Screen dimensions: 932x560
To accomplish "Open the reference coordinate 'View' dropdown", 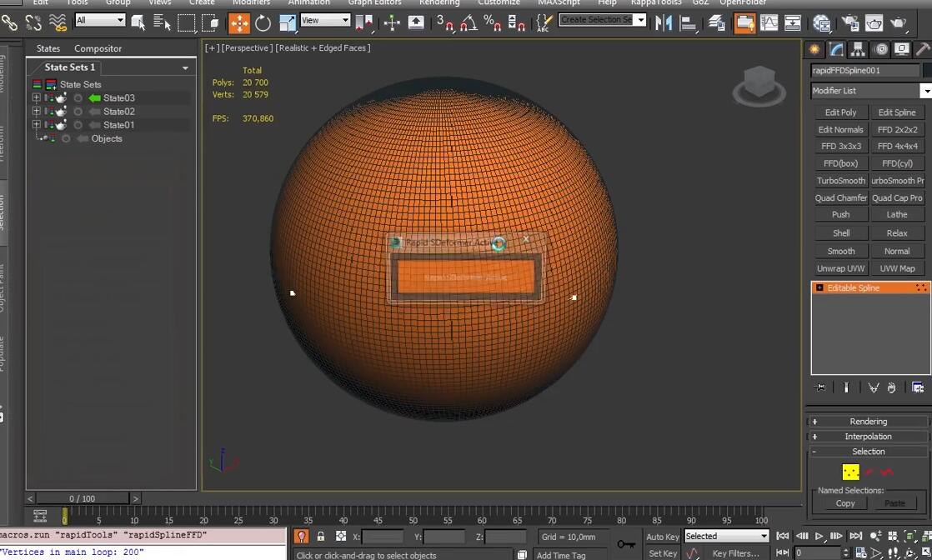I will click(x=324, y=20).
